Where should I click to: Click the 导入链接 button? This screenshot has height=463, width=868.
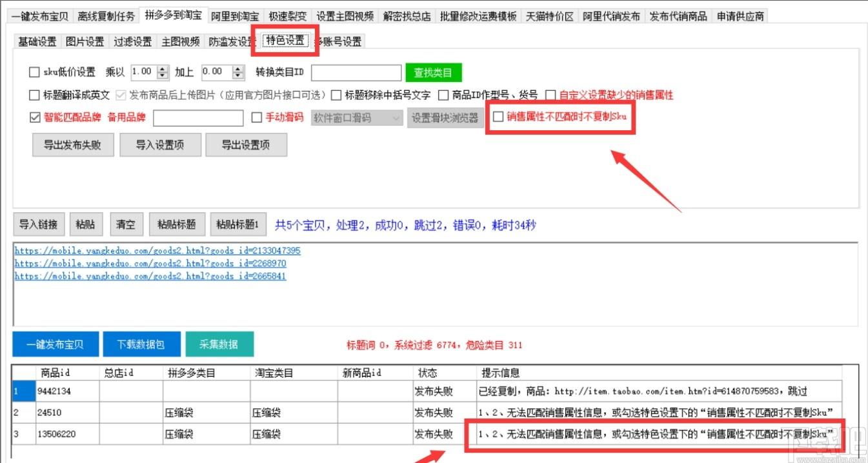[x=38, y=224]
